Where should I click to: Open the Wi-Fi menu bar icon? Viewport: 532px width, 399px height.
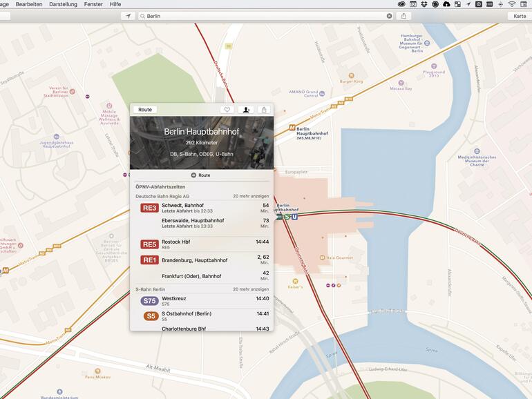point(512,4)
